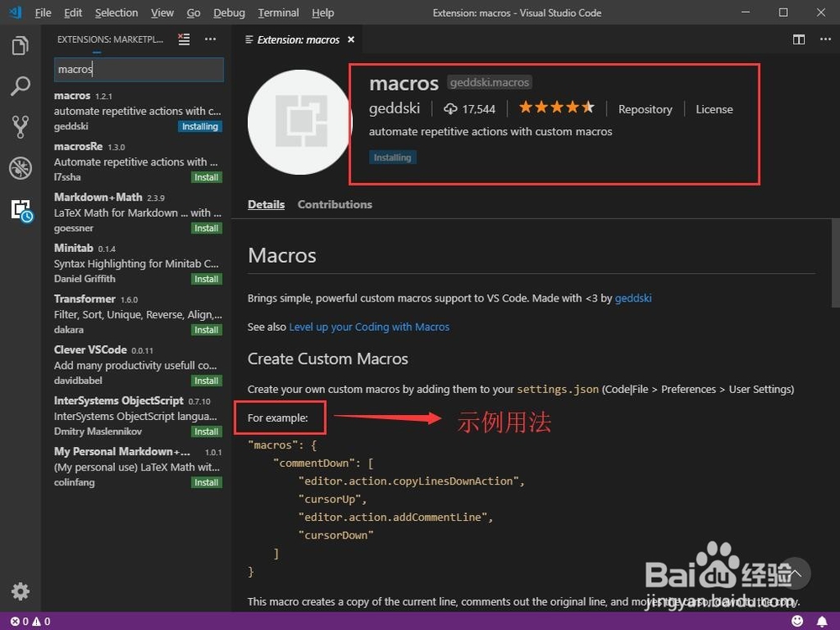
Task: Open notifications bell in status bar
Action: [822, 621]
